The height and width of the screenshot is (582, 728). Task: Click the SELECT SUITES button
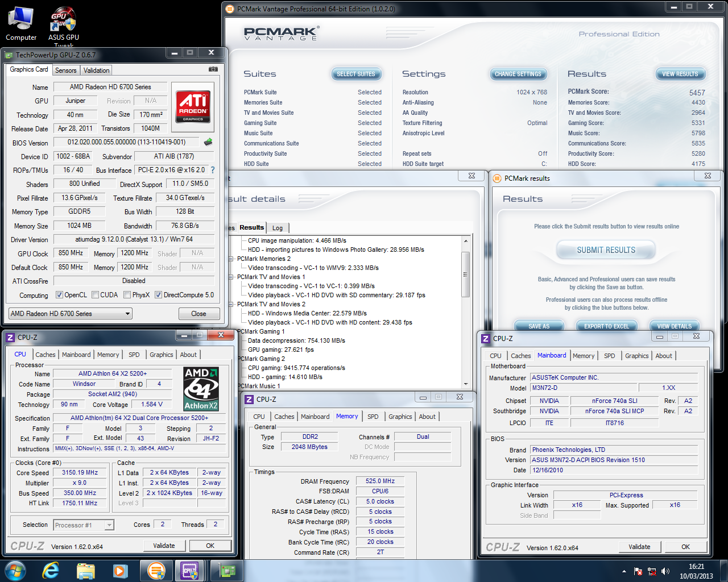click(356, 74)
